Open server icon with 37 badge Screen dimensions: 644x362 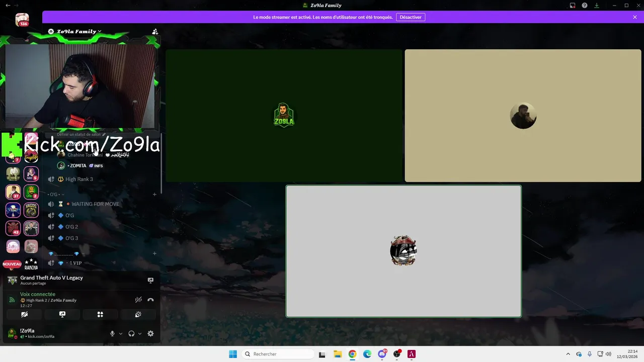click(13, 192)
